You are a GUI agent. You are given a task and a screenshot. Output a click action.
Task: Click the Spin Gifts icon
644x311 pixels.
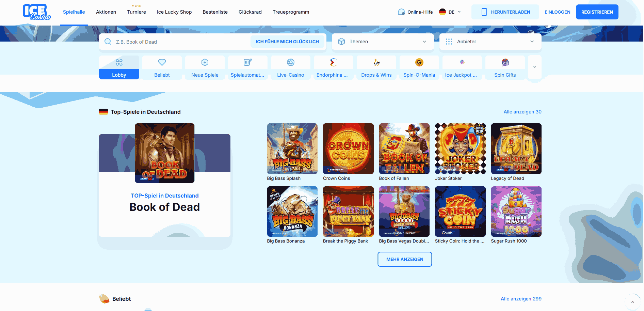click(505, 62)
